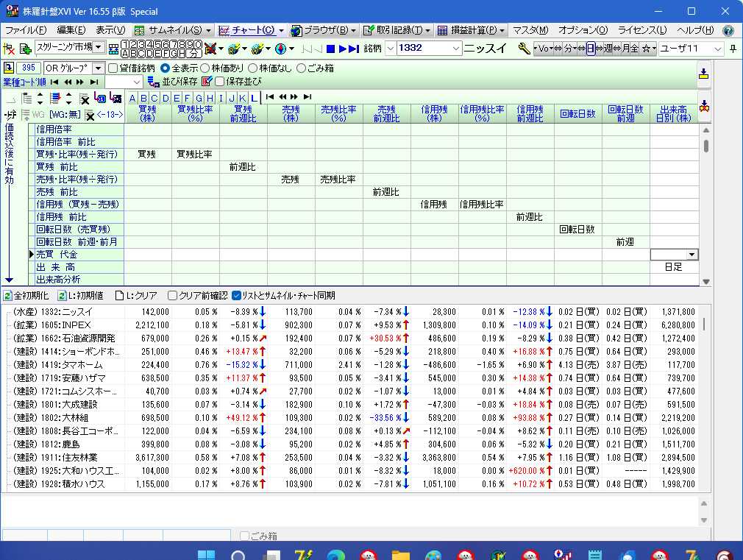Click the save sort order icon 並び保存
Screen dimensions: 743x560
(153, 82)
